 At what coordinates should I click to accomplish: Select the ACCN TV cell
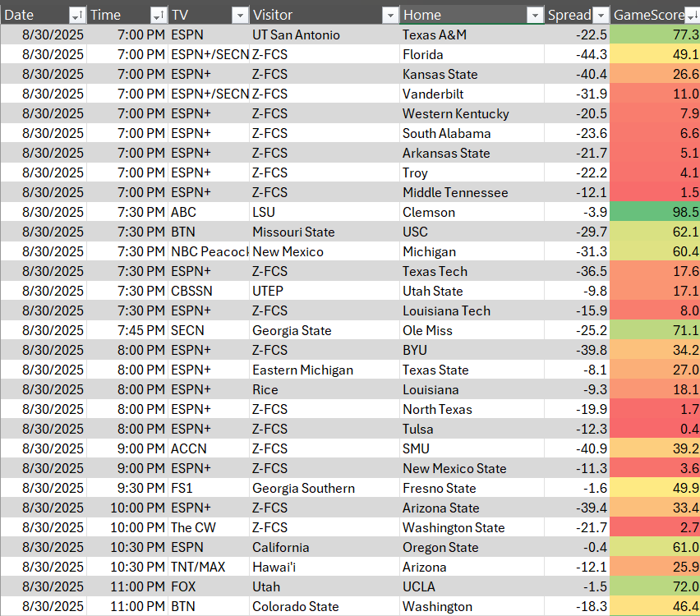[209, 448]
